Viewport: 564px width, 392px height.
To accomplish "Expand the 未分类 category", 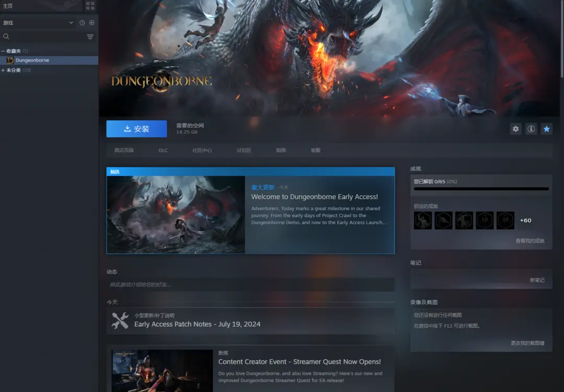I will (3, 70).
